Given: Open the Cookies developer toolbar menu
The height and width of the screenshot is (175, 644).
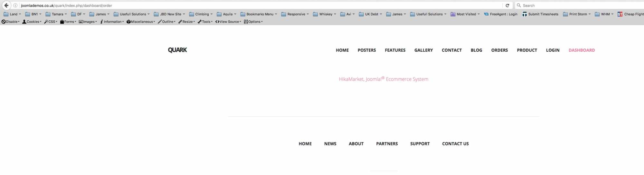Looking at the screenshot, I should tap(32, 22).
